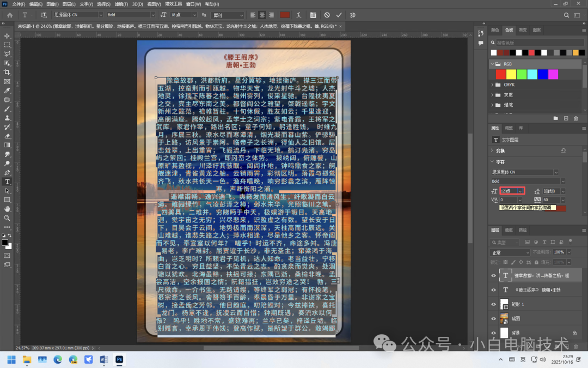The image size is (588, 368).
Task: Expand the 灰度 swatch folder
Action: coord(492,95)
